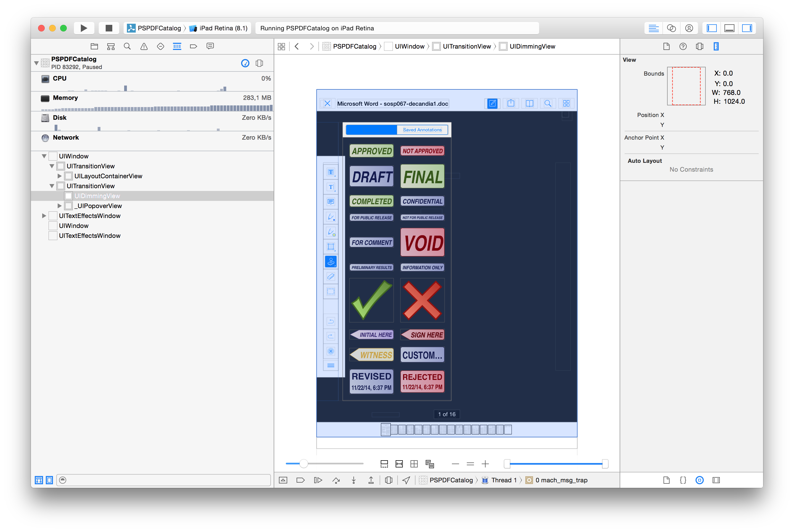Show the Object inspector
Viewport: 794px width, 532px height.
pyautogui.click(x=699, y=46)
